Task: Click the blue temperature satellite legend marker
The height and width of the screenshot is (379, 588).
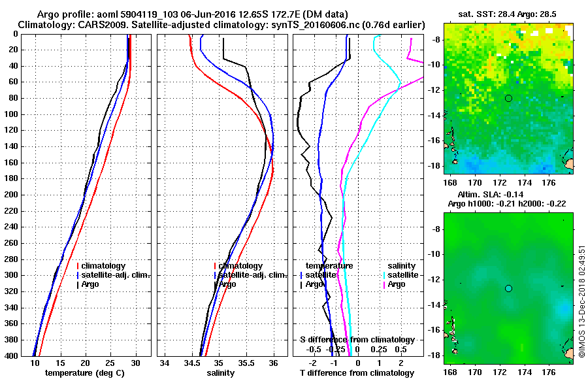Action: click(301, 276)
